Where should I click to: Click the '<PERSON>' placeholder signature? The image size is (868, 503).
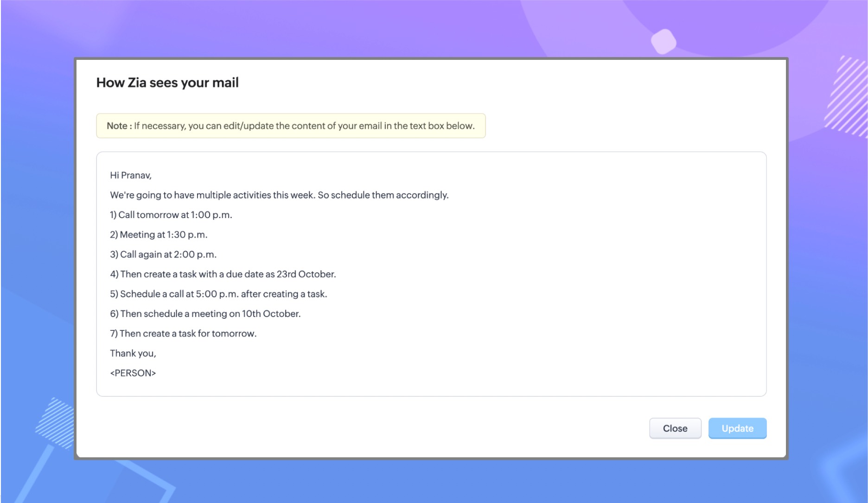pos(133,373)
